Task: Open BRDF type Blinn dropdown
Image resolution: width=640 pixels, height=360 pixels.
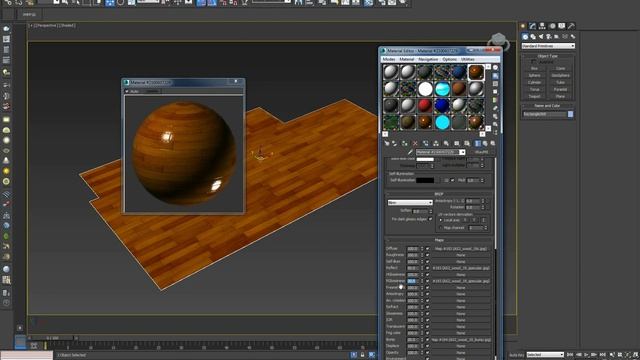Action: (410, 202)
